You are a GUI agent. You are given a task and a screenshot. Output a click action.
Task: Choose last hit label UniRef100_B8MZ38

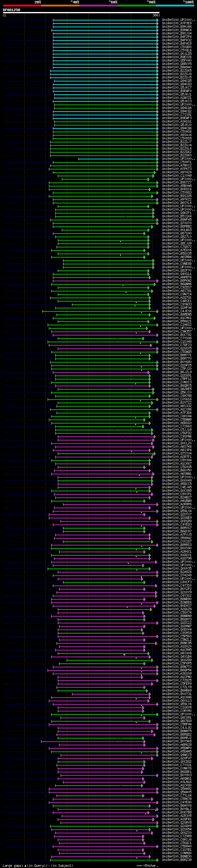tap(176, 860)
